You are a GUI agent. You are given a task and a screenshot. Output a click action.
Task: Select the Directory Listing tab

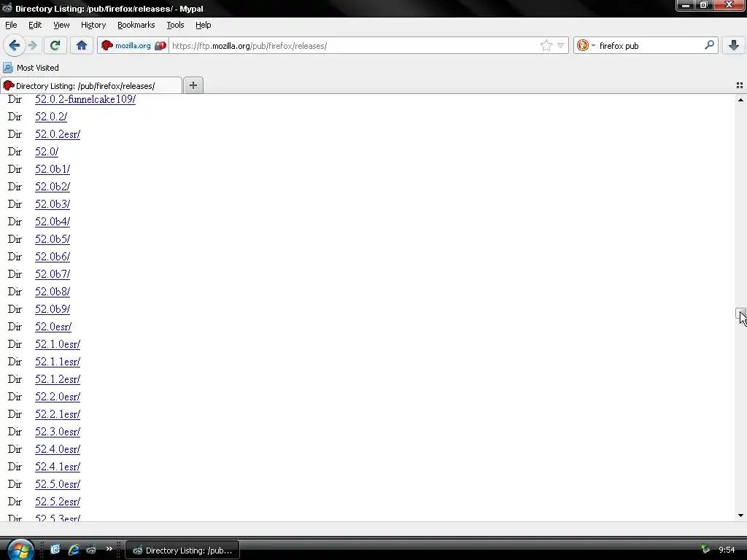coord(91,86)
